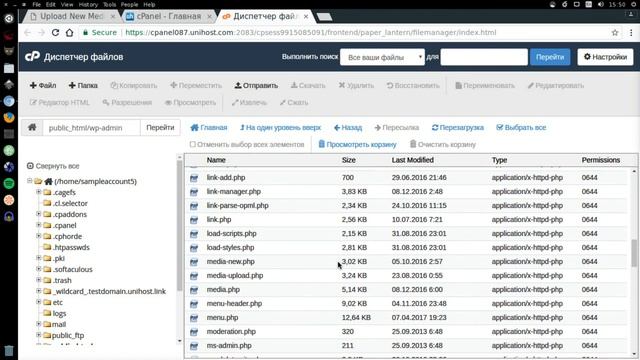Viewport: 640px width, 360px height.
Task: Bookmark page with star icon
Action: pos(615,33)
